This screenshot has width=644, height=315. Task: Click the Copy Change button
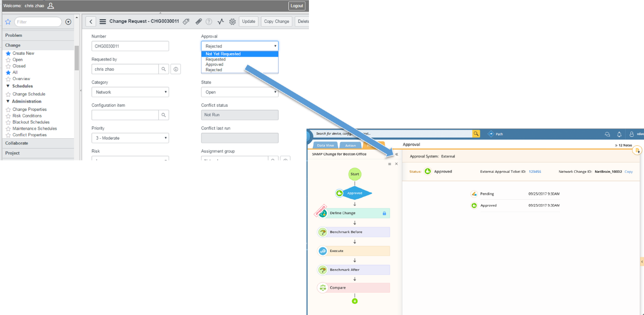click(276, 22)
